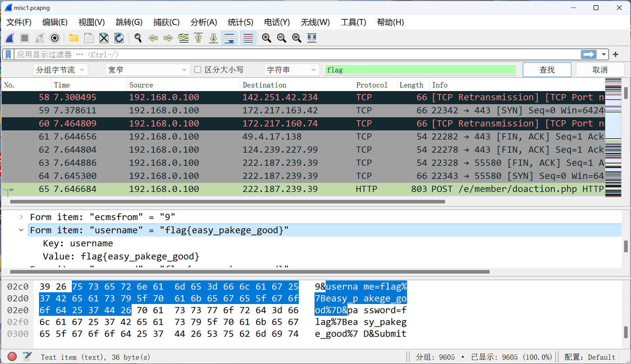Close the capture file with the X icon
Viewport: 631px width, 364px height.
[x=104, y=38]
